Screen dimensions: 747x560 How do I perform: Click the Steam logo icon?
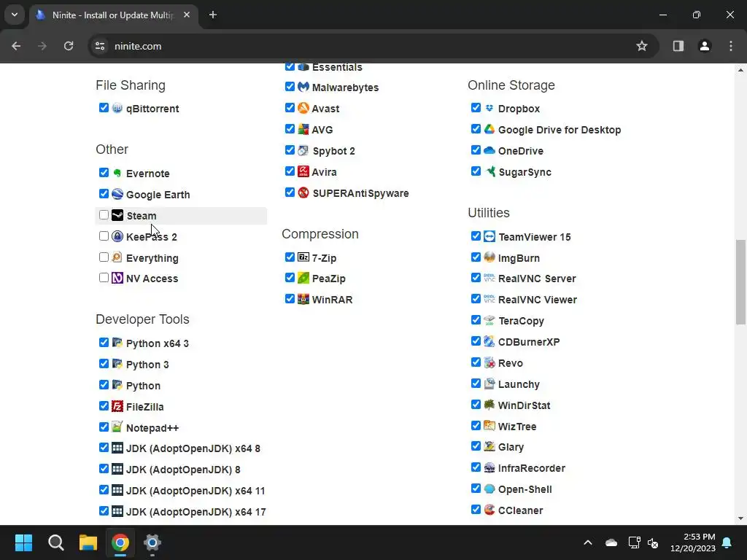117,215
